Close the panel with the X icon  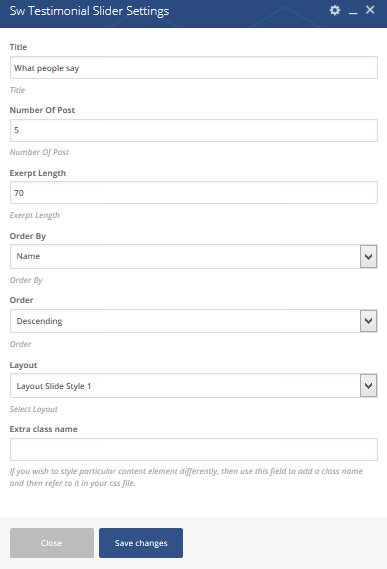pos(370,10)
